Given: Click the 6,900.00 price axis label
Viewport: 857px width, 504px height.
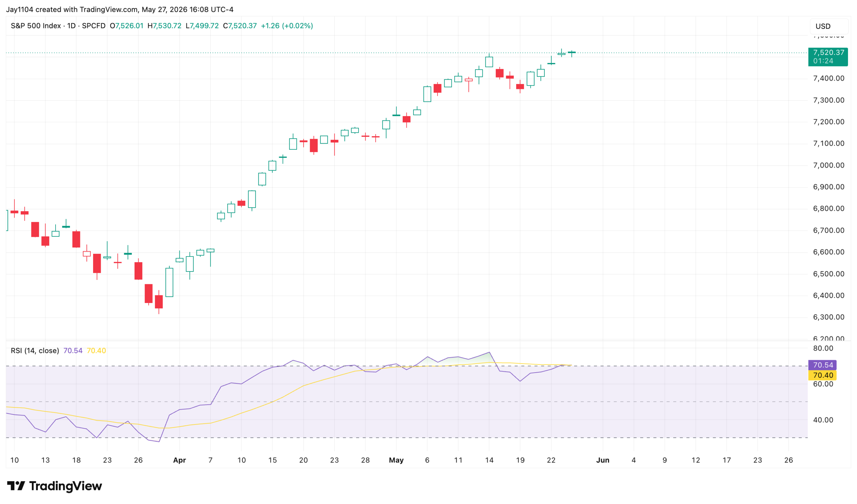Looking at the screenshot, I should [829, 187].
